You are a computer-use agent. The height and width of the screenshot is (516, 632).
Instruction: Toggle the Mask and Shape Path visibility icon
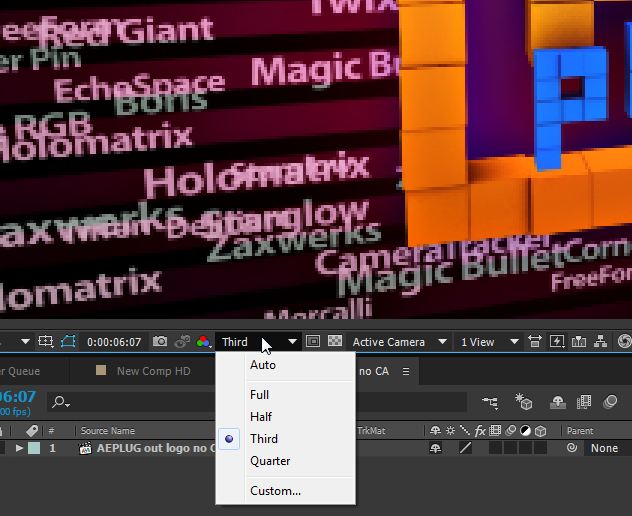(x=68, y=342)
